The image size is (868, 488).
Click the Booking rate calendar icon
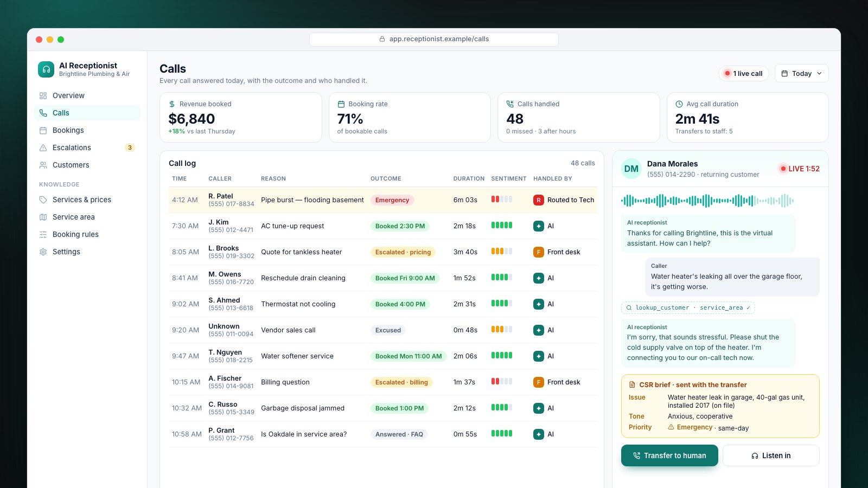341,104
